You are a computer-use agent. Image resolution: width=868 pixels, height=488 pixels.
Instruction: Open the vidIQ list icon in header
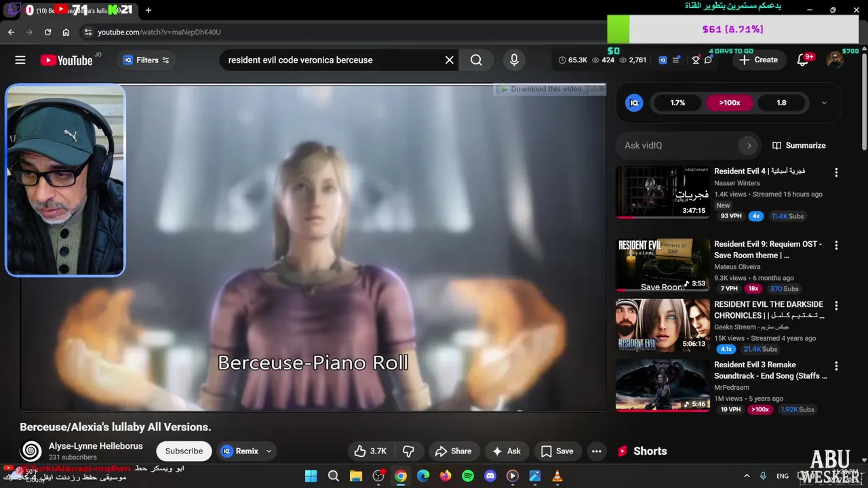tap(676, 60)
